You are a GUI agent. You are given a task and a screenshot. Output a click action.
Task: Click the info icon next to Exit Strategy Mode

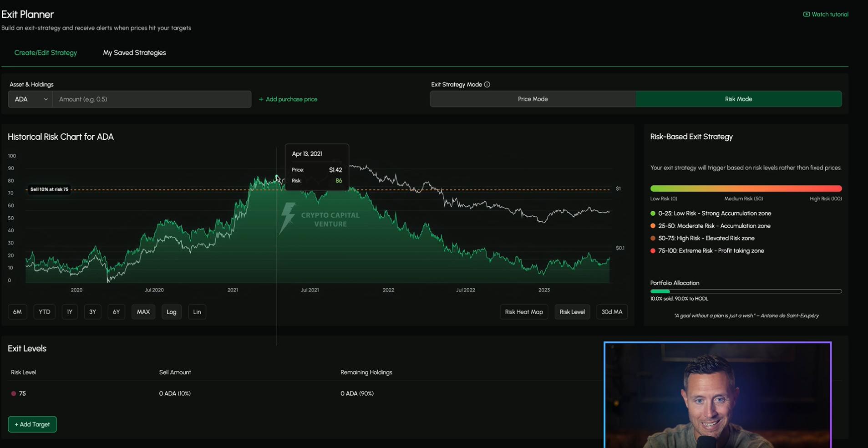click(x=487, y=84)
